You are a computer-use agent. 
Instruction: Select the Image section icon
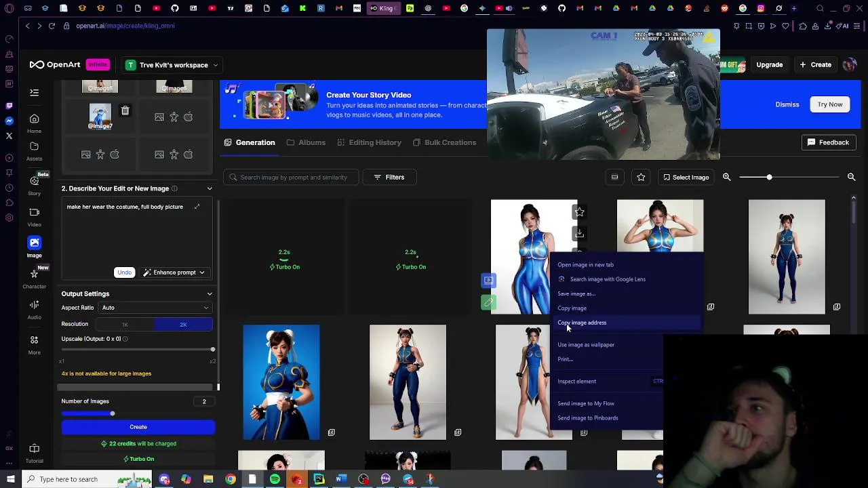[x=34, y=243]
